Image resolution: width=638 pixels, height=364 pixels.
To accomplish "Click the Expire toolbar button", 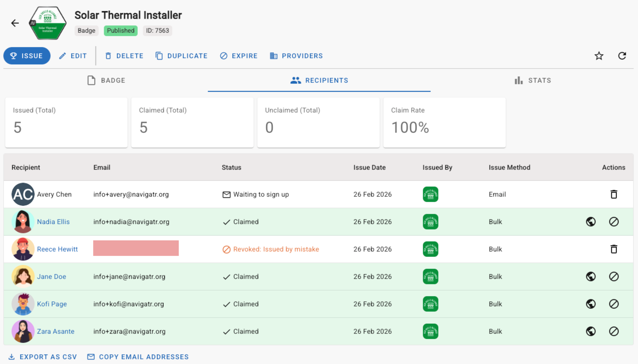I will (239, 56).
